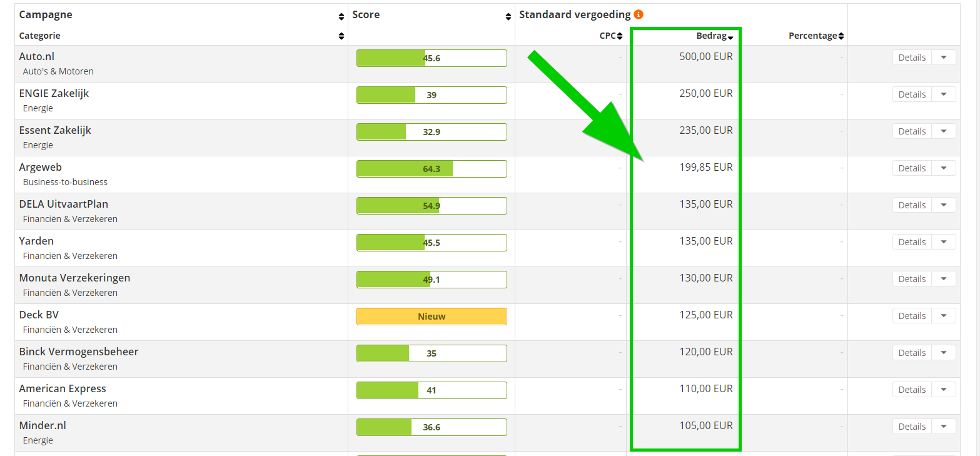Expand dropdown arrow next to Essent Zakelijk Details
Image resolution: width=980 pixels, height=456 pixels.
(944, 131)
